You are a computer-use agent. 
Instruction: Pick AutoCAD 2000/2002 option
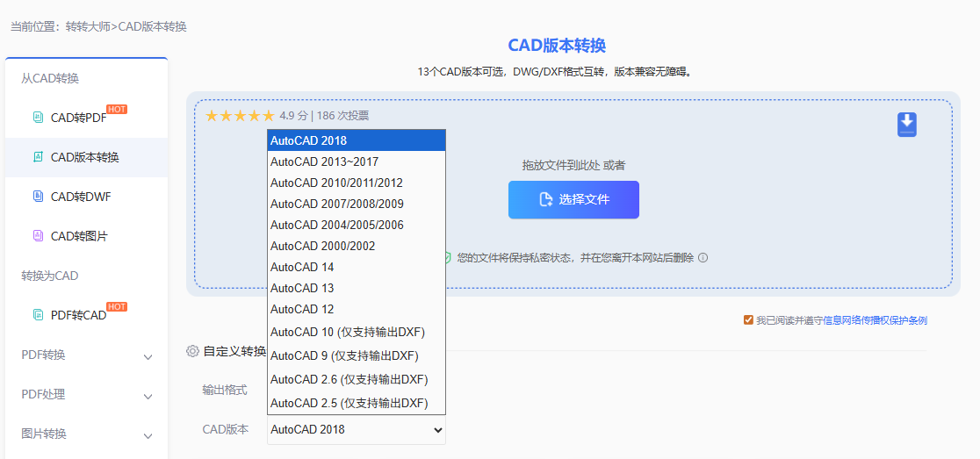357,246
